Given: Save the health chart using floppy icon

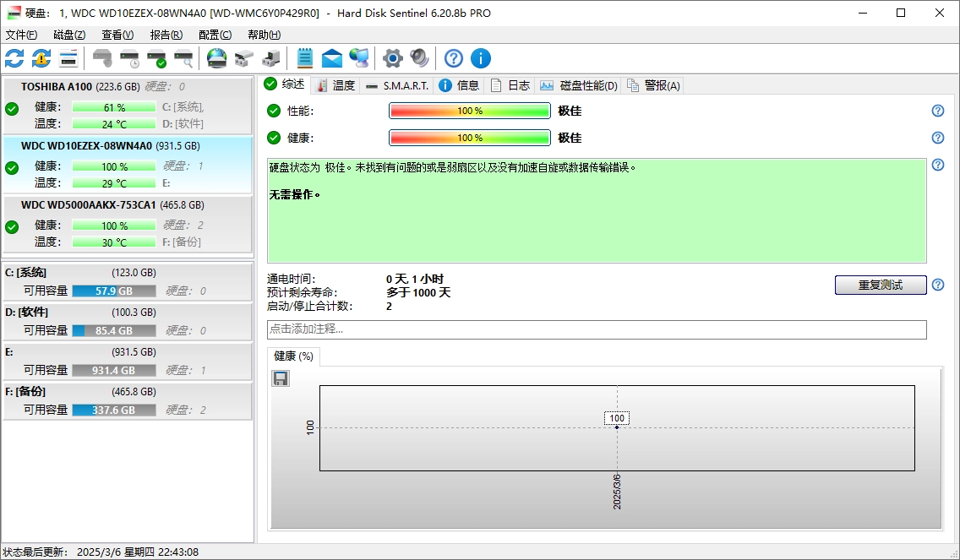Looking at the screenshot, I should (x=281, y=378).
